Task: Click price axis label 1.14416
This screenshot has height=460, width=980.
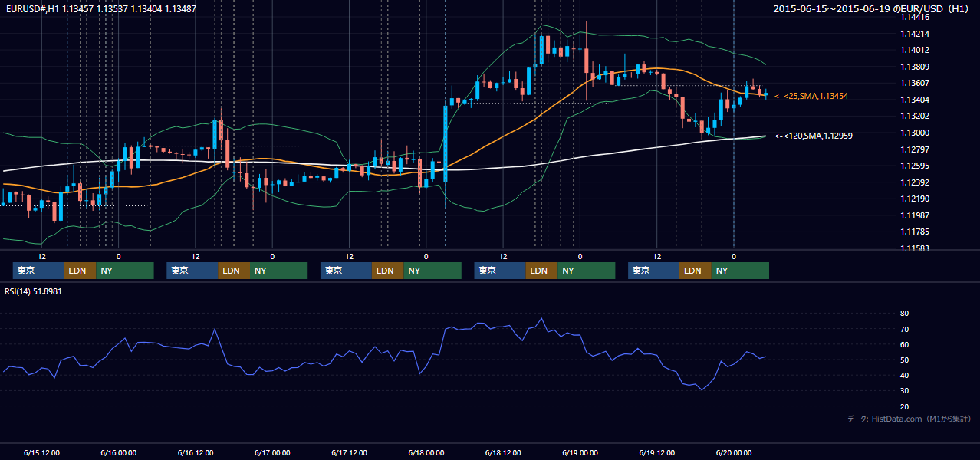Action: pos(914,17)
